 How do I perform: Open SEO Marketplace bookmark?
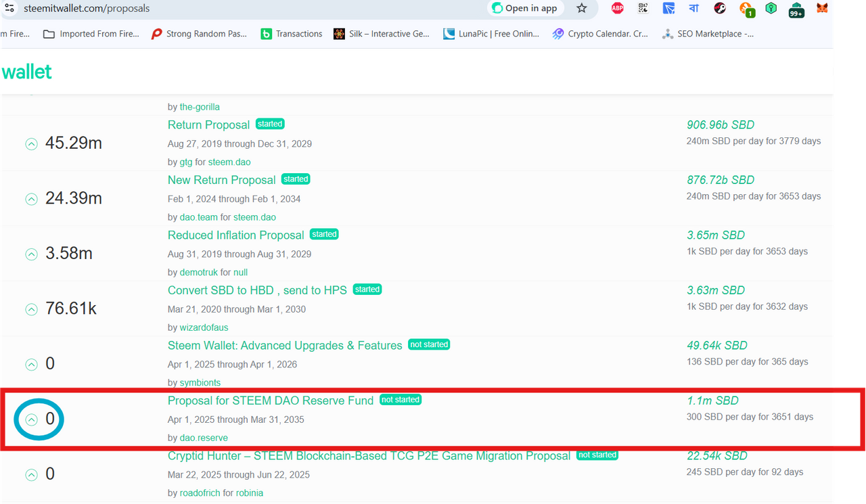click(x=708, y=34)
